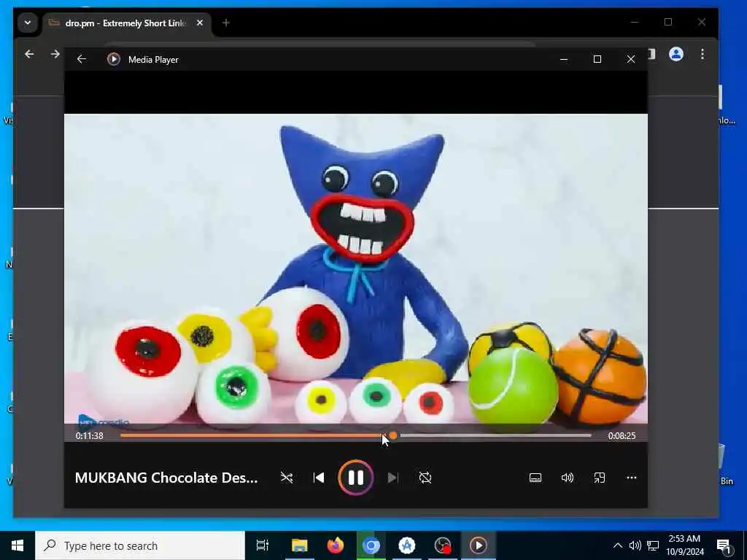The height and width of the screenshot is (560, 747).
Task: Toggle repeat mode in Media Player
Action: pos(425,478)
